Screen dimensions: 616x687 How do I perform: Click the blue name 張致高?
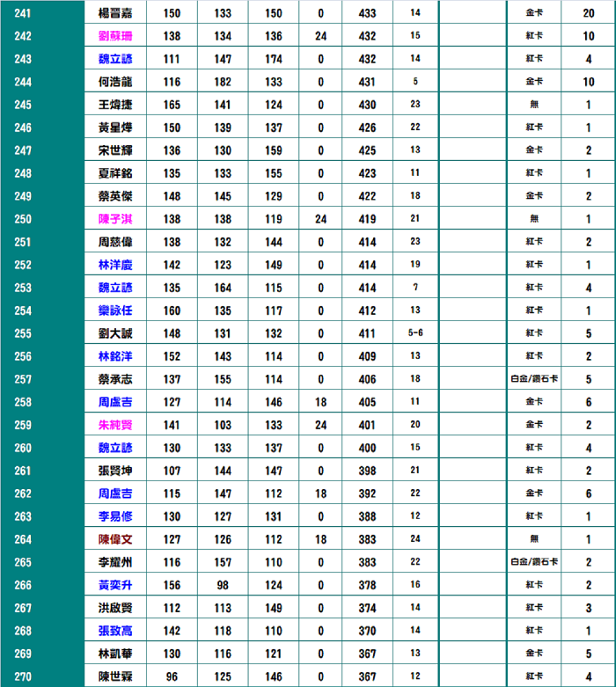(x=115, y=630)
